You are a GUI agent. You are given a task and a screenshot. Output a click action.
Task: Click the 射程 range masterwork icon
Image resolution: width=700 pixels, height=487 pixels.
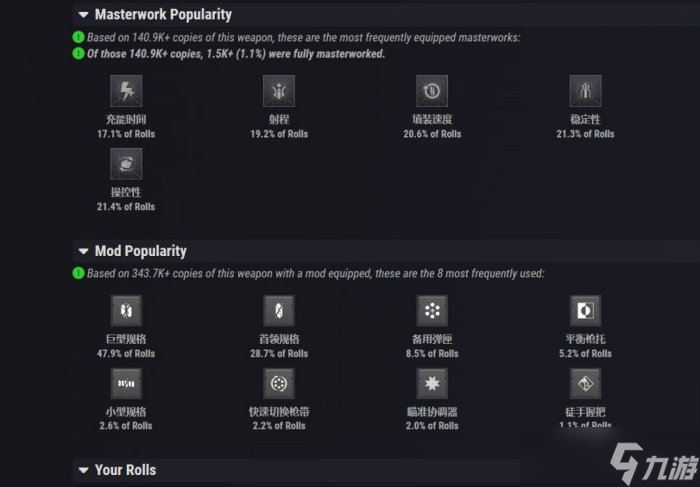click(x=279, y=91)
